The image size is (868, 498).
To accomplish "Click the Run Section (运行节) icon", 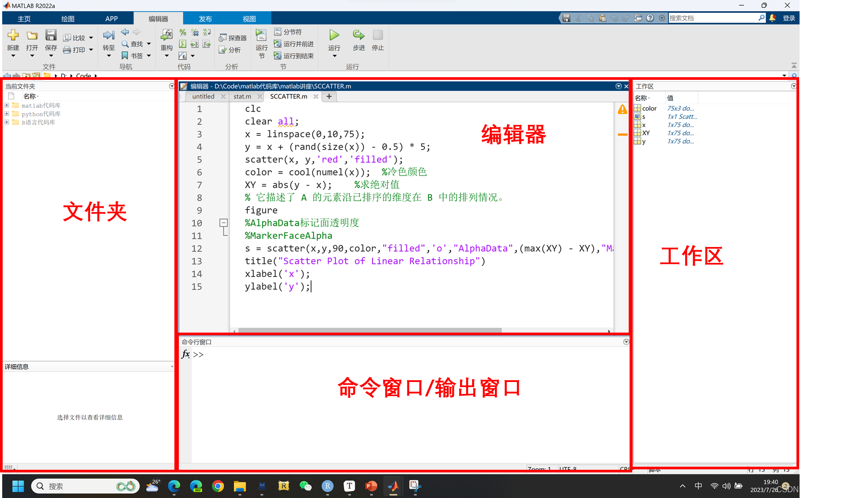I will click(261, 35).
